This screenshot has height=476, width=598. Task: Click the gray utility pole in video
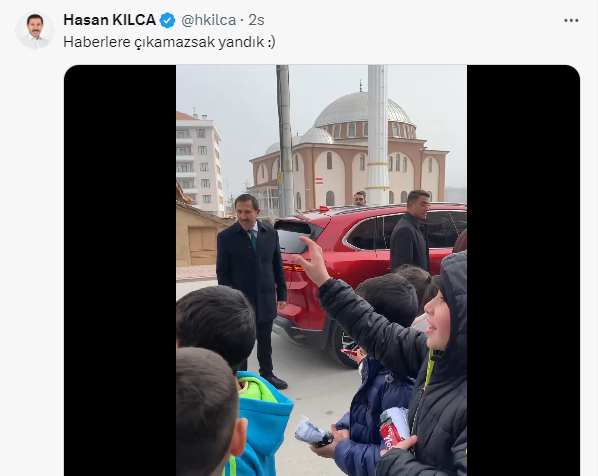click(x=285, y=139)
